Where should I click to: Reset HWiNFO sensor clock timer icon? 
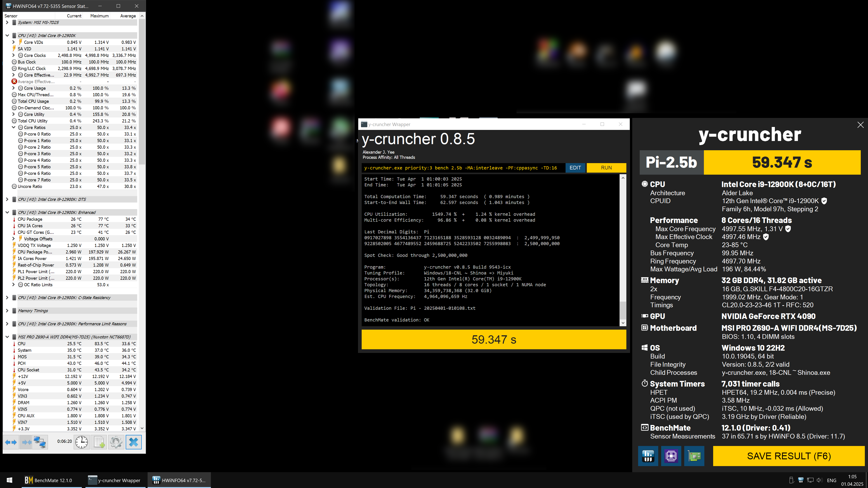82,442
